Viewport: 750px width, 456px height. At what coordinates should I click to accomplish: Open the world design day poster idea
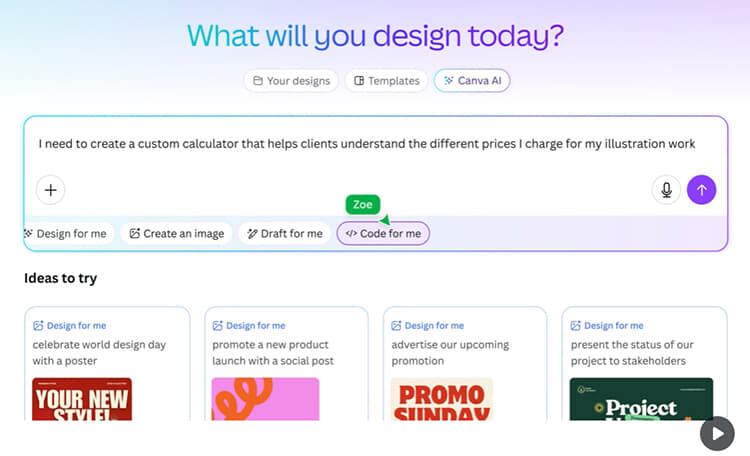pos(107,362)
